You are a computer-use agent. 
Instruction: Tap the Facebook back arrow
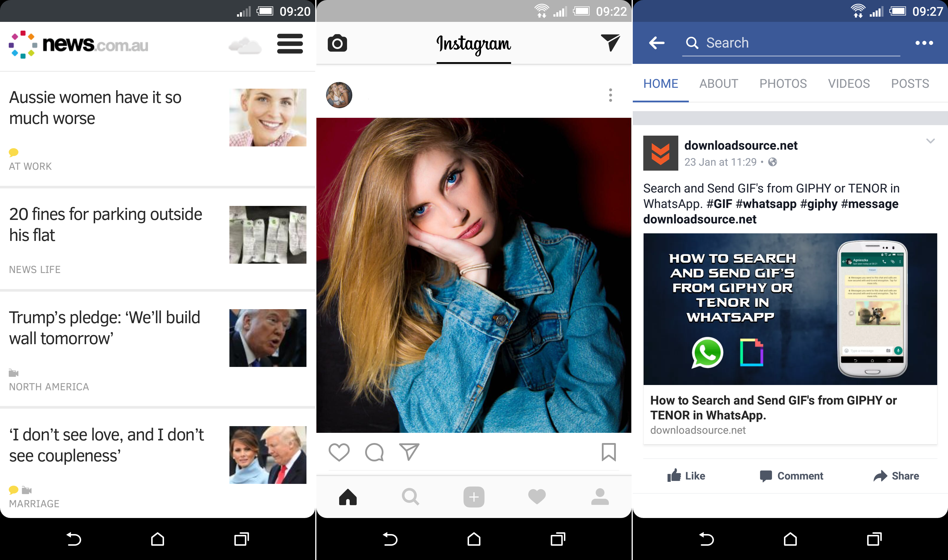[x=656, y=43]
